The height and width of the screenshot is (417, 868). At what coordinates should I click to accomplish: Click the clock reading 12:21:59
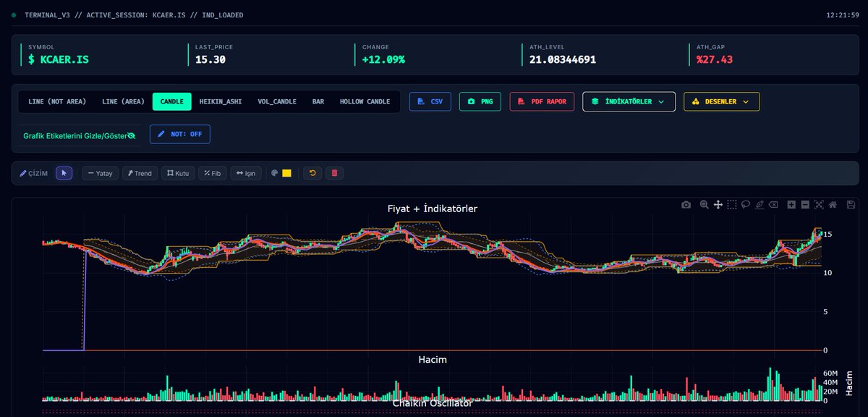[843, 14]
